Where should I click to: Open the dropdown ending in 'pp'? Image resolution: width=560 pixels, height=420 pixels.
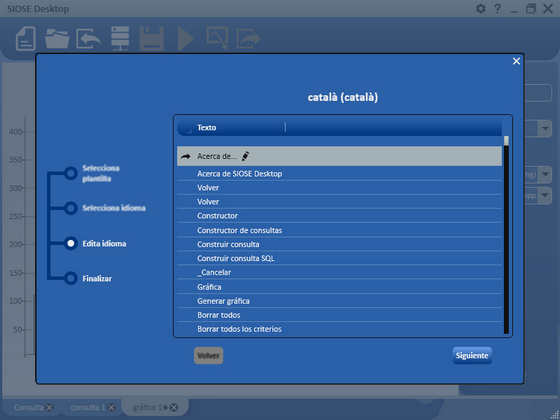coord(545,195)
